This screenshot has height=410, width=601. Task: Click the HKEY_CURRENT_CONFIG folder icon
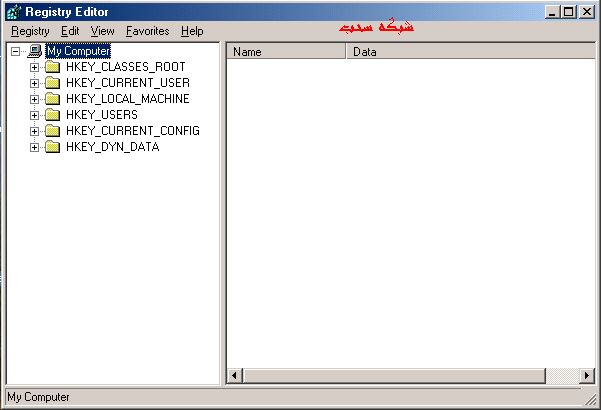53,131
